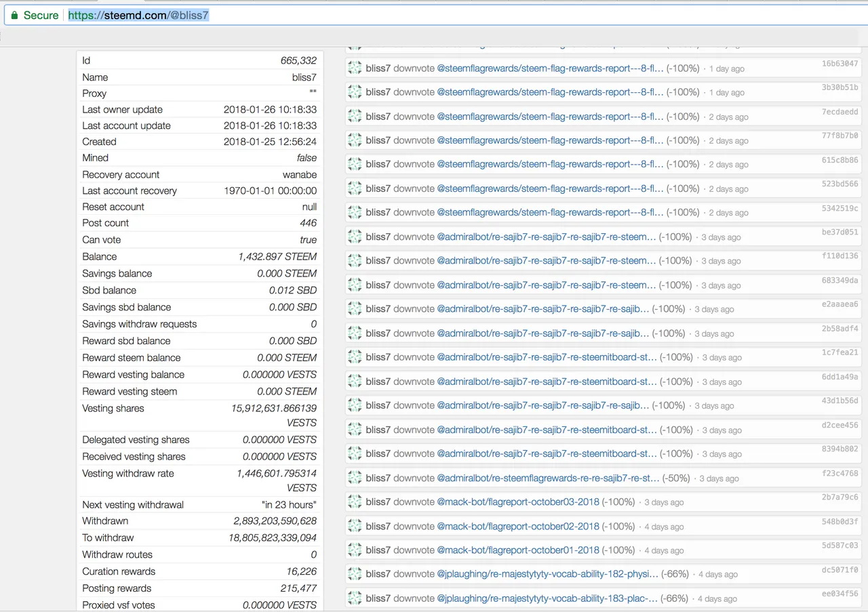Click the address bar URL steemd.com/@bliss7

(138, 15)
